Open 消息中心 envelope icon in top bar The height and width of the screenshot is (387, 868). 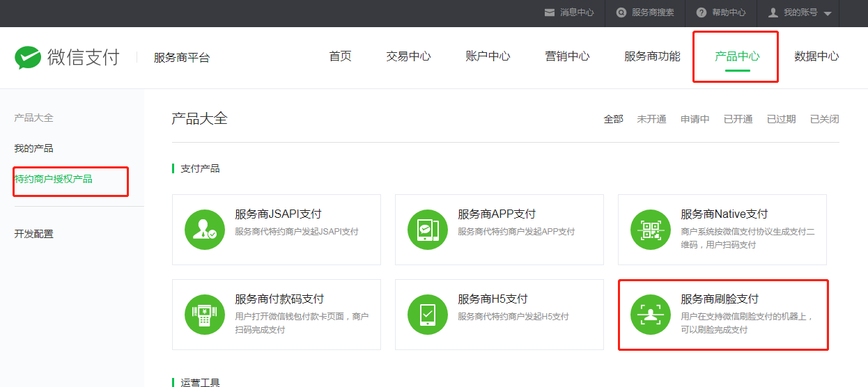point(550,13)
